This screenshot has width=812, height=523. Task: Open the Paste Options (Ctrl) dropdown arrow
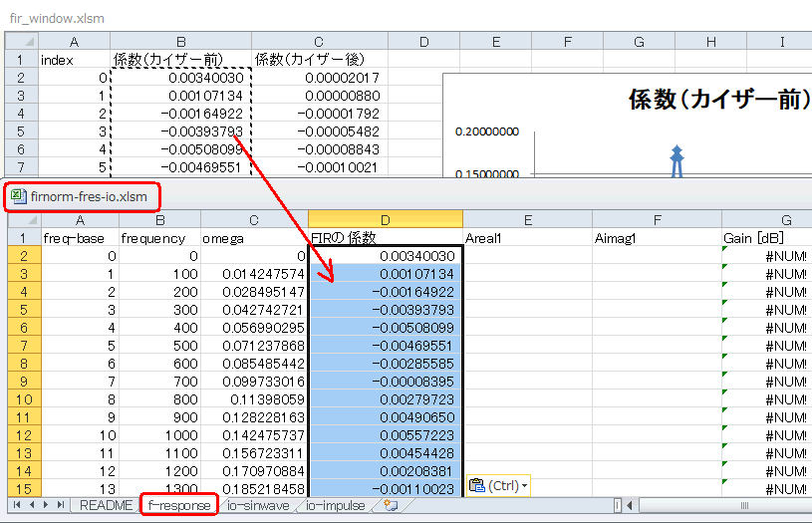tap(525, 486)
